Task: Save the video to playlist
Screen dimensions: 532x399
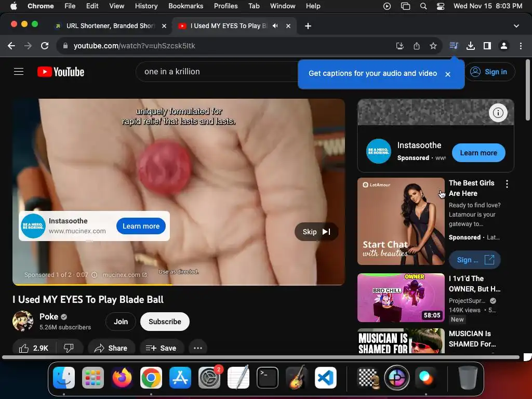Action: point(161,348)
